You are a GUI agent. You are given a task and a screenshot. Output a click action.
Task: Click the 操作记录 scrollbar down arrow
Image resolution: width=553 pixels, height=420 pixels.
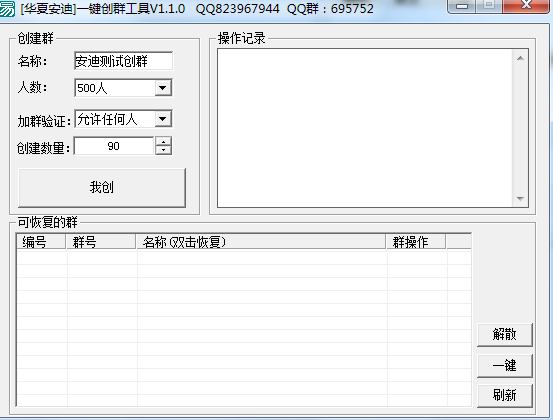coord(520,199)
